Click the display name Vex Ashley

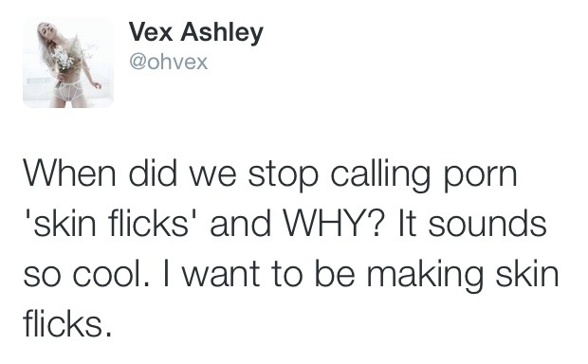tap(195, 33)
